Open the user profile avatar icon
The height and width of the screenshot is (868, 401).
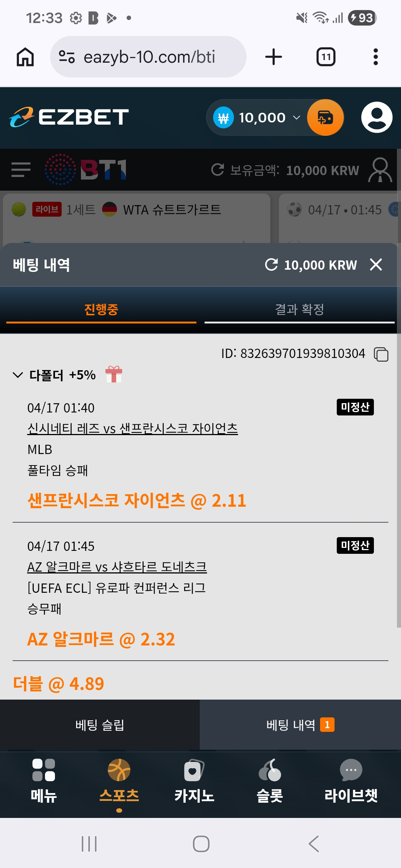(x=376, y=117)
